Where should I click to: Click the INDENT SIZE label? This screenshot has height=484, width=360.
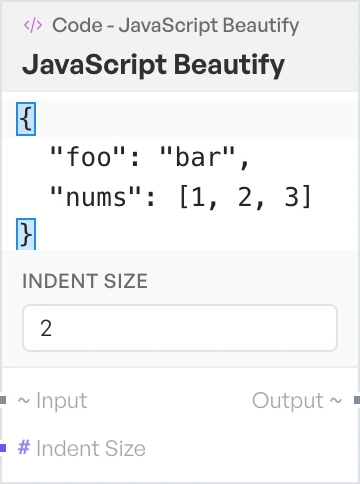pyautogui.click(x=85, y=281)
